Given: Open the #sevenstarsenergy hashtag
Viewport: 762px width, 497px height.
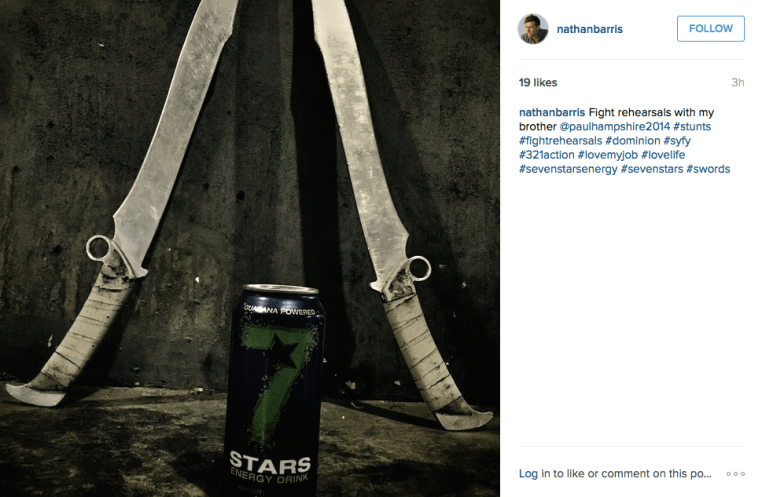Looking at the screenshot, I should tap(568, 169).
